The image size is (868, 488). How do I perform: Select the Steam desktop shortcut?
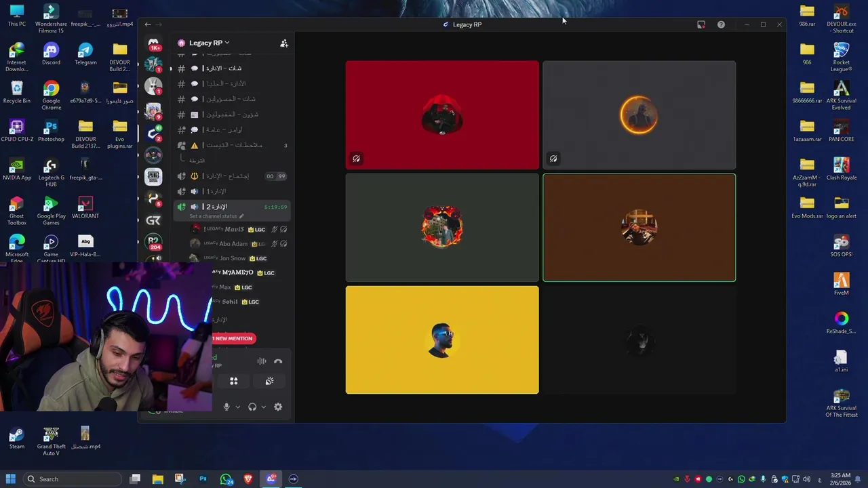click(17, 439)
